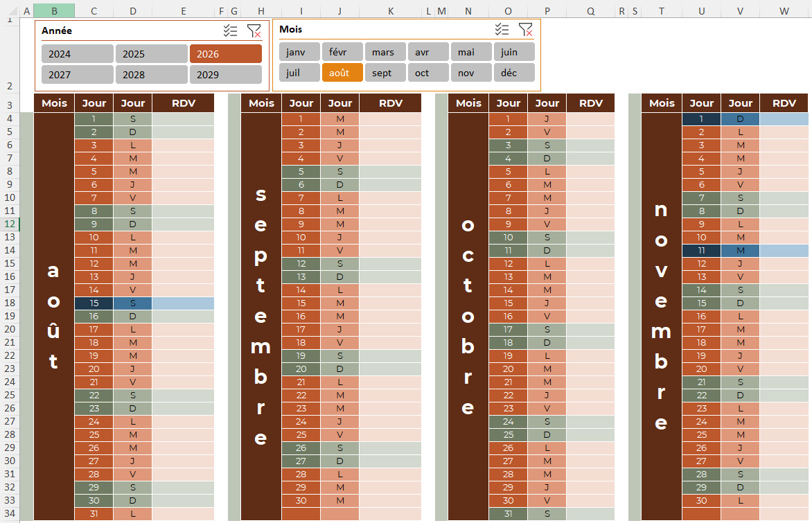Click day 31 in the octobre table

click(508, 514)
